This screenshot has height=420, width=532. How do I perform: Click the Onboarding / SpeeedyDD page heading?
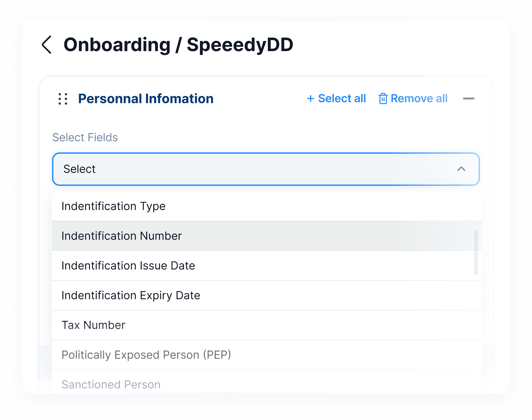(178, 45)
